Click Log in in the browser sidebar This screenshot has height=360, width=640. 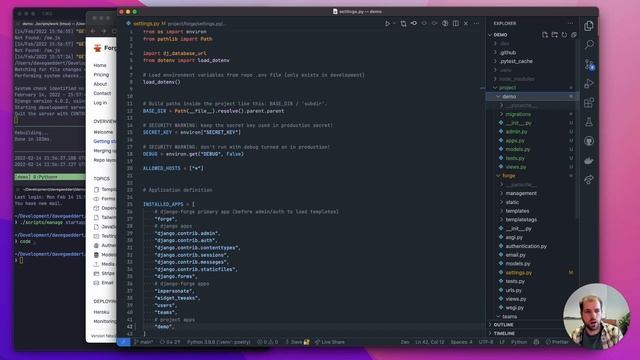coord(100,103)
